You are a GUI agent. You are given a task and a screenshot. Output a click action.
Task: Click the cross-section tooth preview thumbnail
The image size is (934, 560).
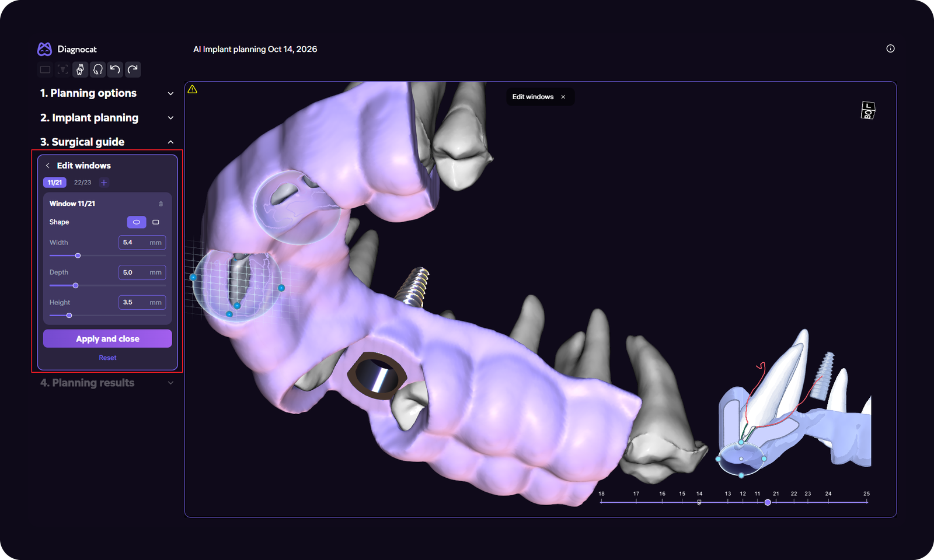[794, 404]
